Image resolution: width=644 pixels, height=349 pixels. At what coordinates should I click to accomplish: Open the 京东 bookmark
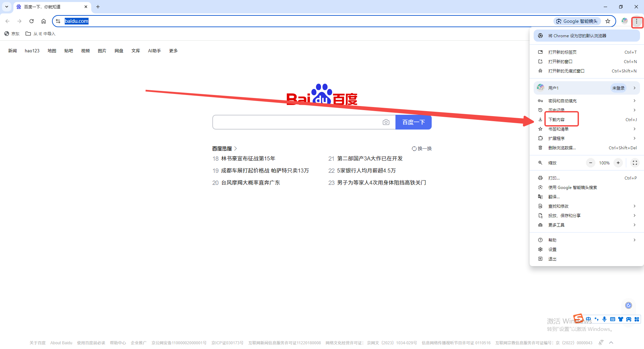click(12, 34)
